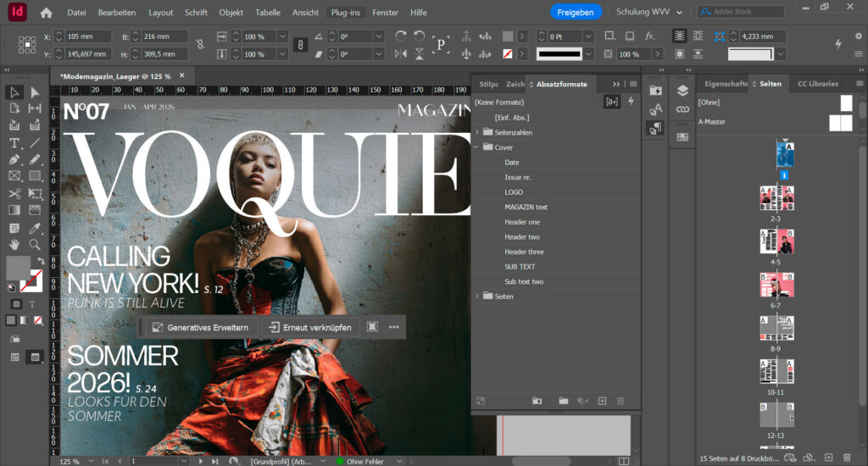868x466 pixels.
Task: Select the Zoom tool
Action: pos(35,244)
